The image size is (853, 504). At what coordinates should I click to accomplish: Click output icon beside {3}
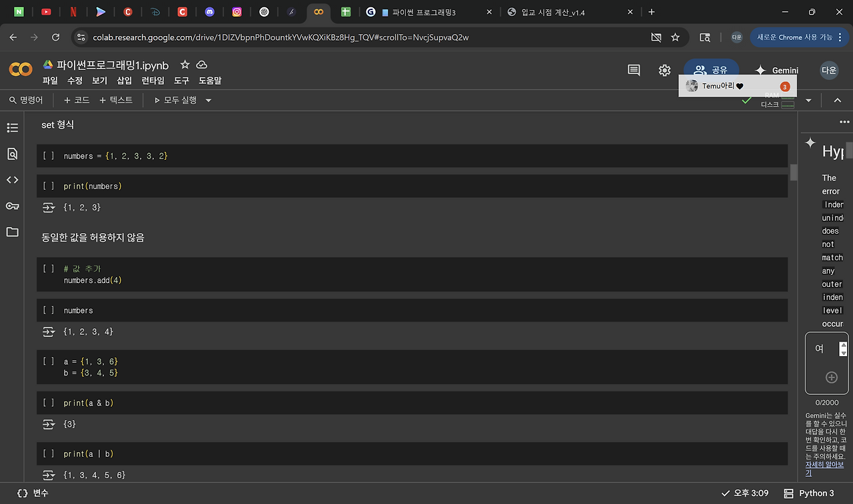(x=48, y=424)
